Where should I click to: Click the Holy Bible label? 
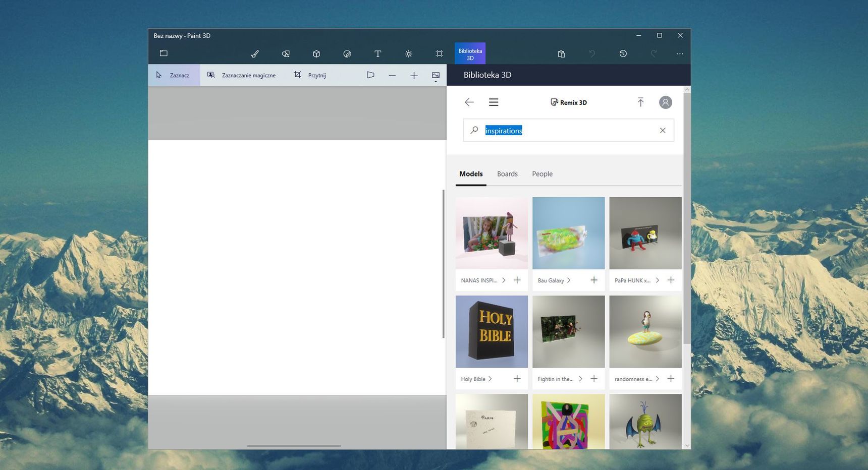click(x=473, y=379)
